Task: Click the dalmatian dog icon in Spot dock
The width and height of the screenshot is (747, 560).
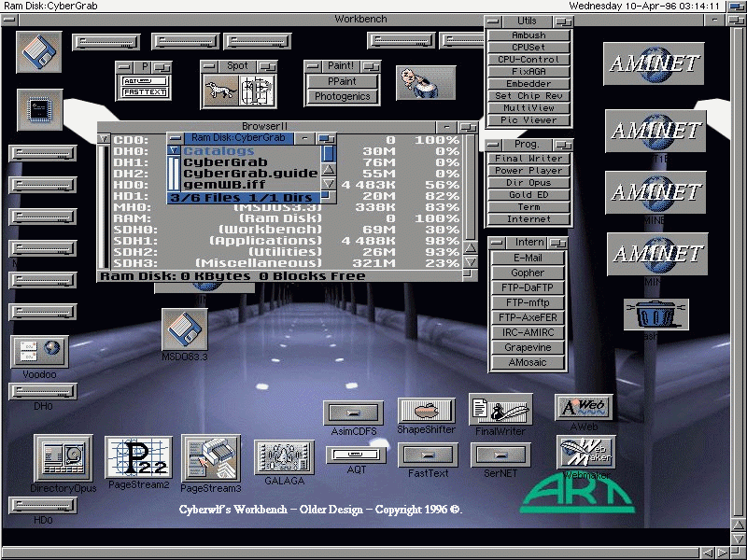Action: coord(220,91)
